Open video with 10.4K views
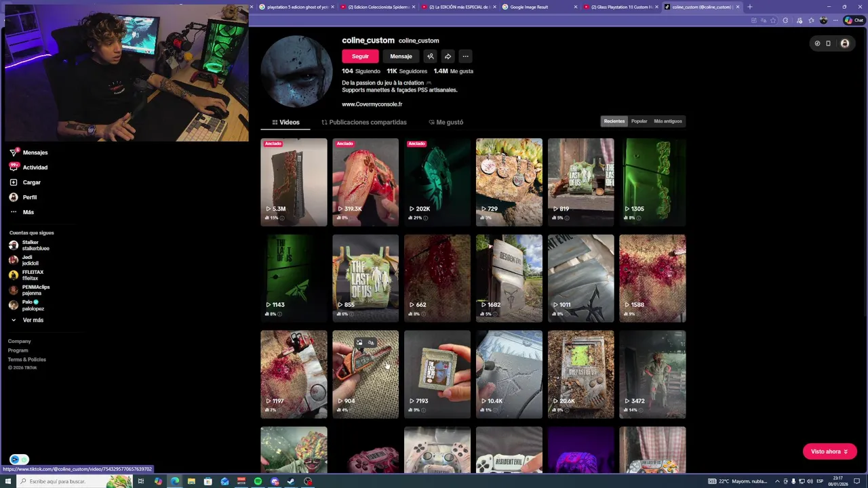 [x=509, y=374]
